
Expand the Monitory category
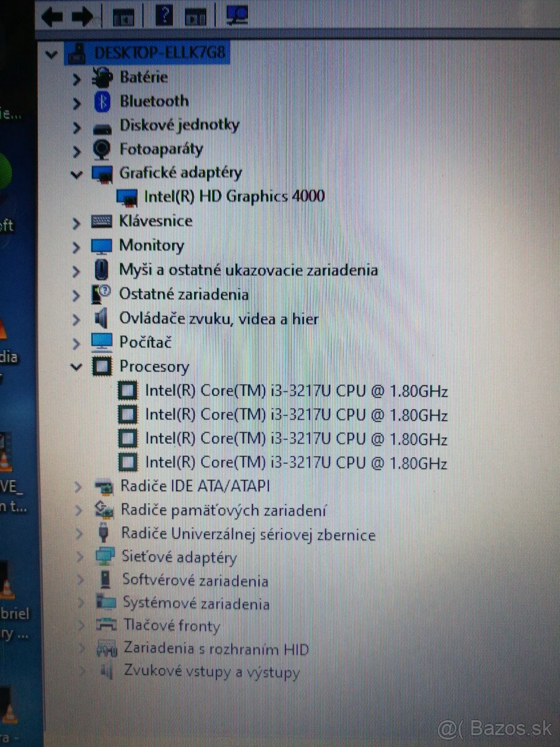click(x=77, y=245)
